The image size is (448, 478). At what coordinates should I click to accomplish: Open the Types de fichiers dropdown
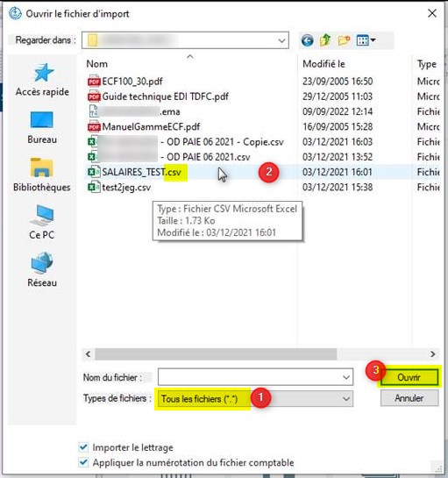pyautogui.click(x=346, y=399)
